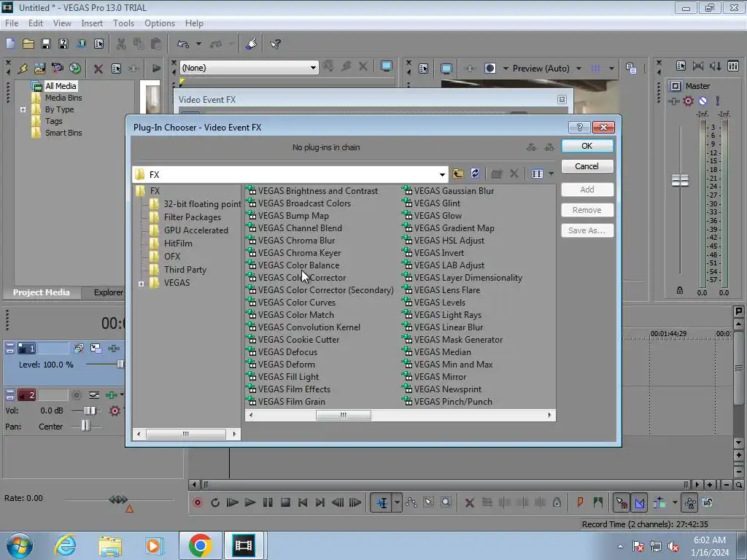The image size is (747, 560).
Task: Click the Play button in transport
Action: click(249, 502)
